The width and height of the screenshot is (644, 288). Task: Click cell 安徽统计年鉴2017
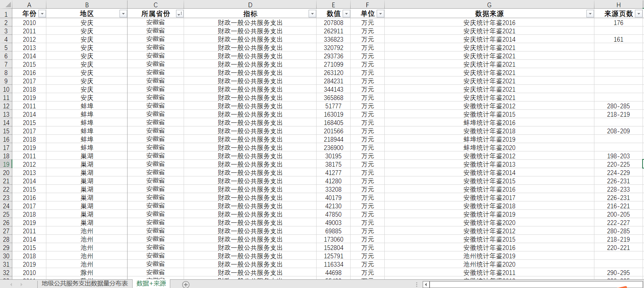pos(489,198)
